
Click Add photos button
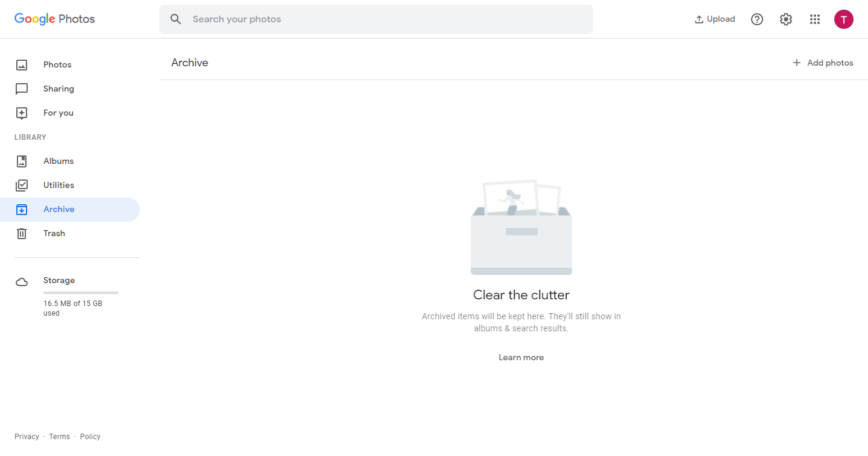coord(823,63)
